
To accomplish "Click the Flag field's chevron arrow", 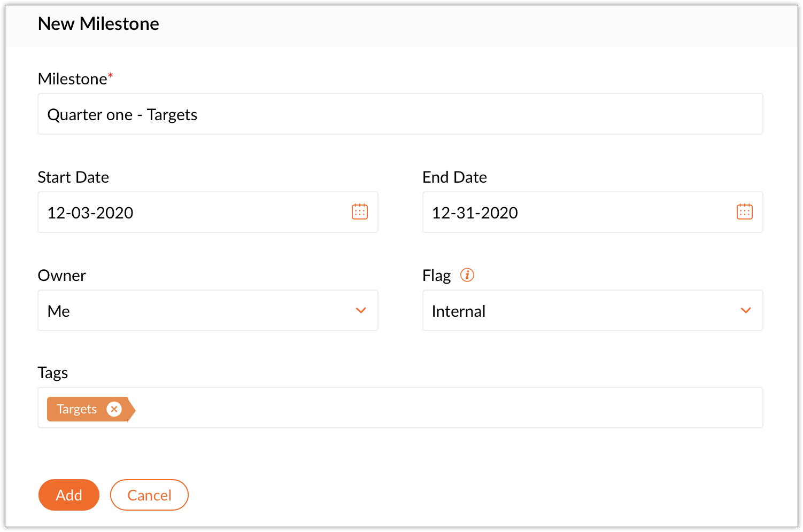I will pos(746,310).
